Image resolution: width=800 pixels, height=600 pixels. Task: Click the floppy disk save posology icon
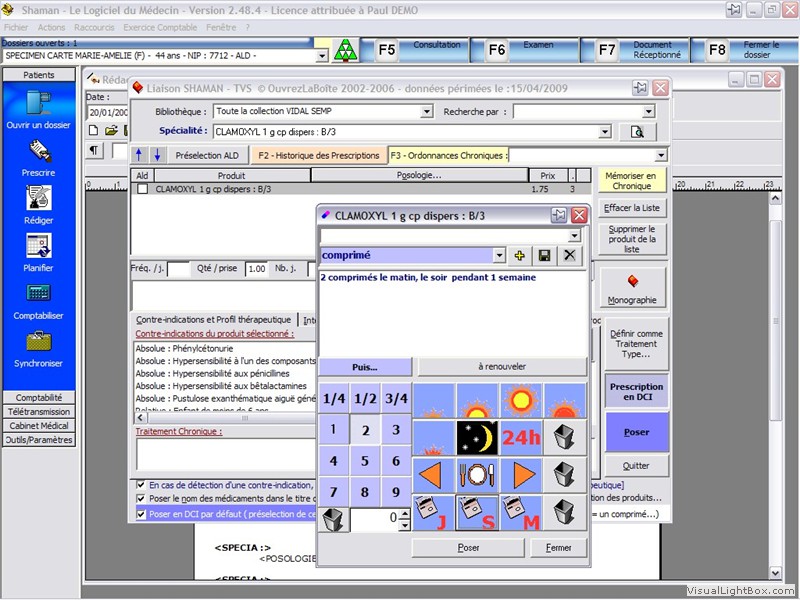coord(544,256)
